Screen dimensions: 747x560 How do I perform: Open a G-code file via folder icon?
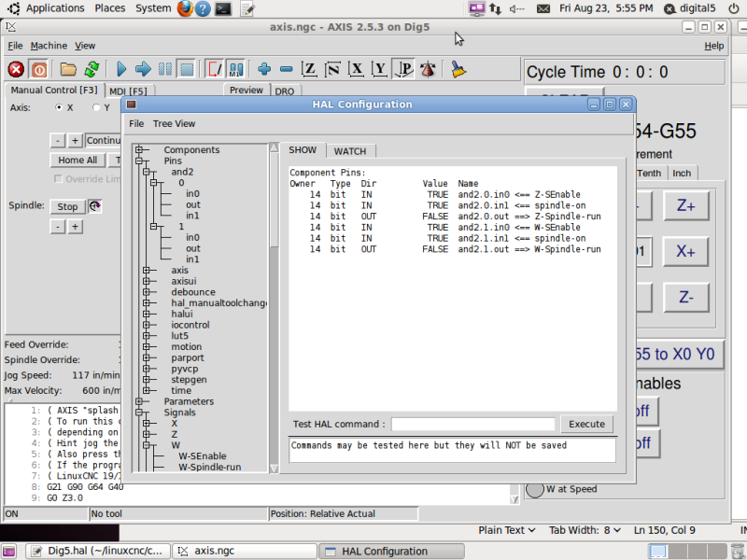(68, 69)
